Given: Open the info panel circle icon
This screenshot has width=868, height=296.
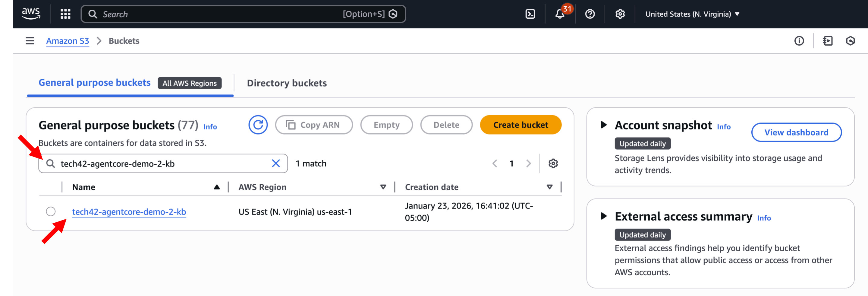Looking at the screenshot, I should coord(799,41).
